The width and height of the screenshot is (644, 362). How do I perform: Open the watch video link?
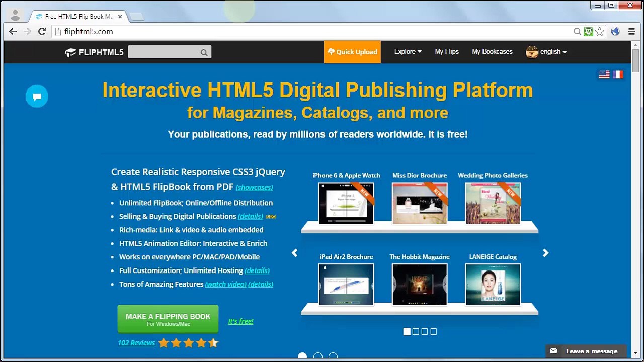pyautogui.click(x=226, y=284)
